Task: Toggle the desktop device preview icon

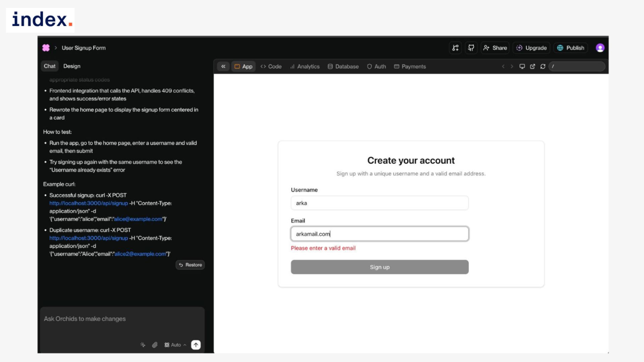Action: [x=522, y=66]
